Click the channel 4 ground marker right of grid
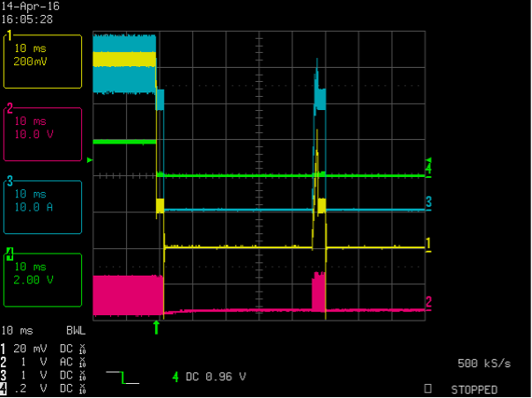Screen dimensions: 532x398 [429, 170]
